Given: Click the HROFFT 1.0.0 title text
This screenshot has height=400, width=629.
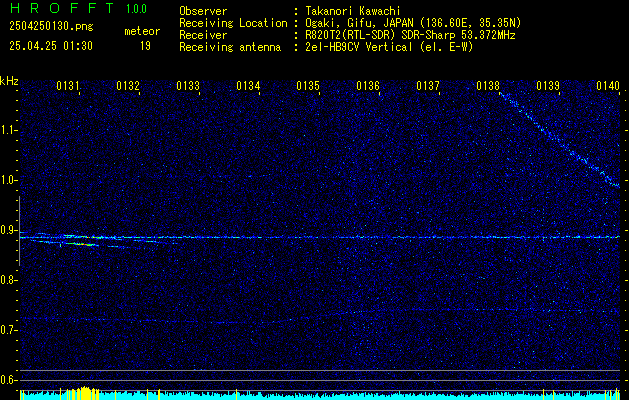Looking at the screenshot, I should click(x=79, y=8).
